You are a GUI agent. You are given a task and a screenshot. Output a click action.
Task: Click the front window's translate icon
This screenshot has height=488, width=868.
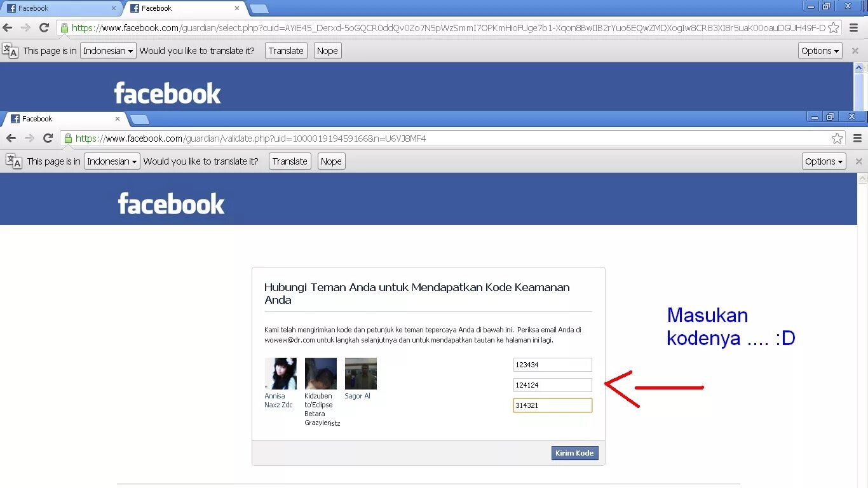pyautogui.click(x=13, y=161)
